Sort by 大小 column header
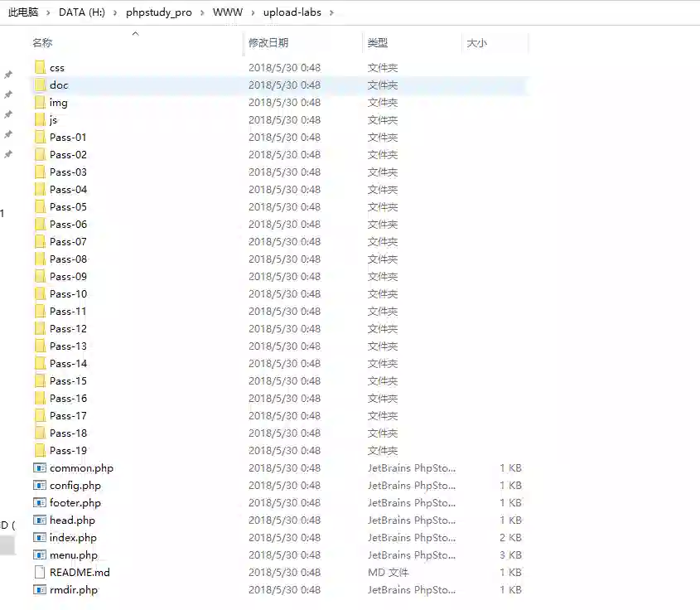 [x=476, y=43]
